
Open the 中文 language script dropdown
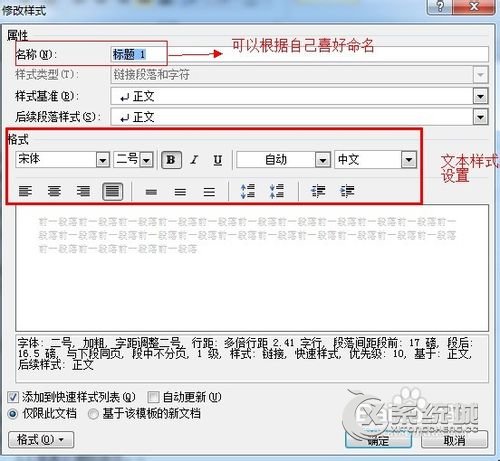(x=409, y=160)
